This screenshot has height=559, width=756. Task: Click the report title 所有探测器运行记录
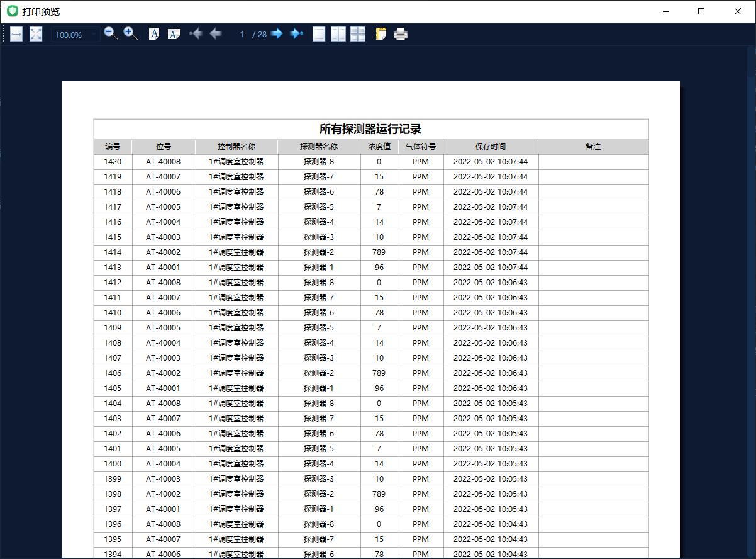point(370,129)
